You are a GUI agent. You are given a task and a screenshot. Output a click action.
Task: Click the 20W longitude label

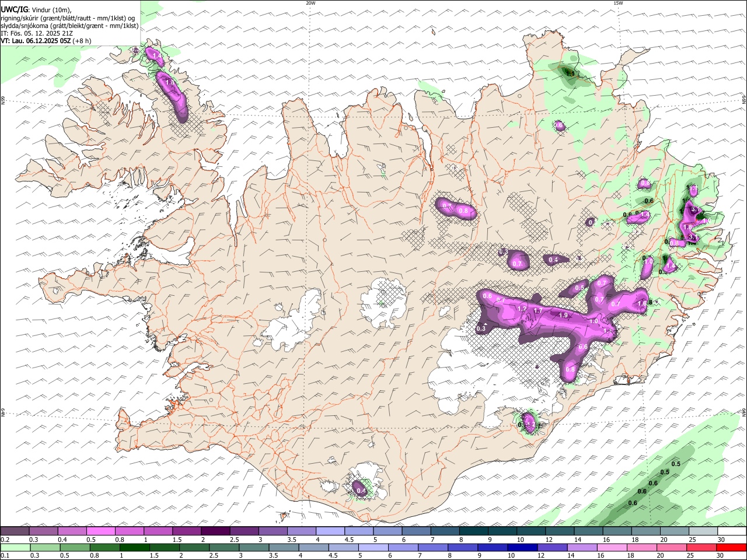tap(310, 3)
